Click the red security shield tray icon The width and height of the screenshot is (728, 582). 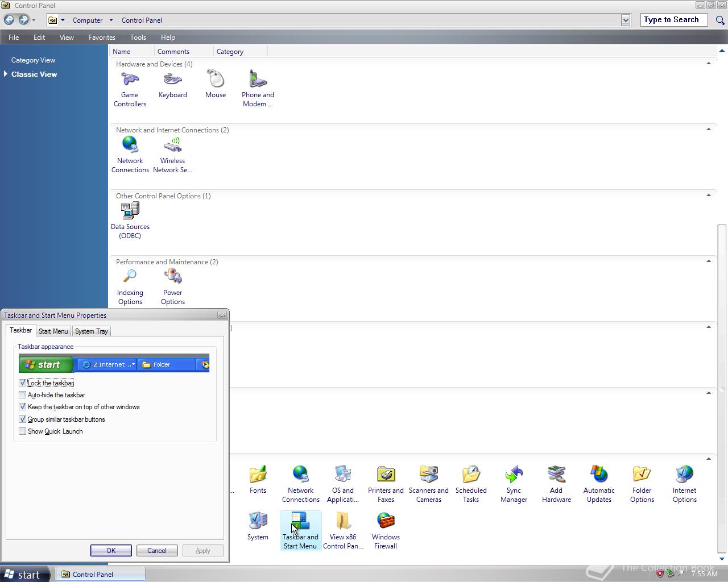(x=660, y=575)
